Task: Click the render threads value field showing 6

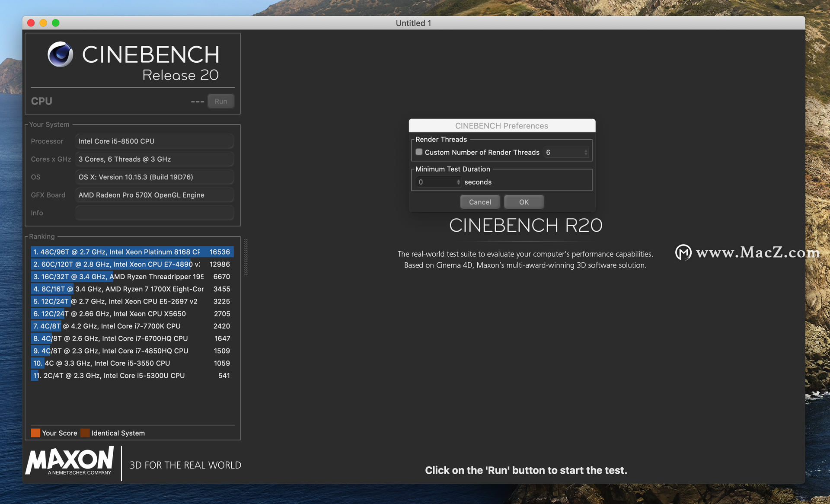Action: [564, 152]
